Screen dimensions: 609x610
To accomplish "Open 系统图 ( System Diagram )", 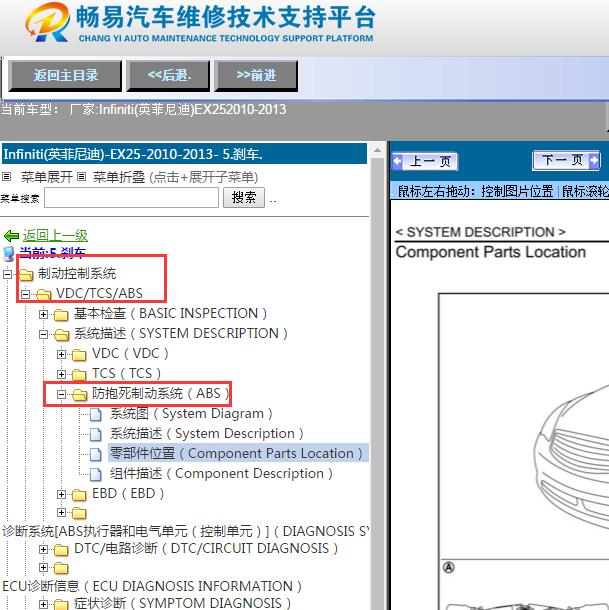I will click(x=191, y=414).
